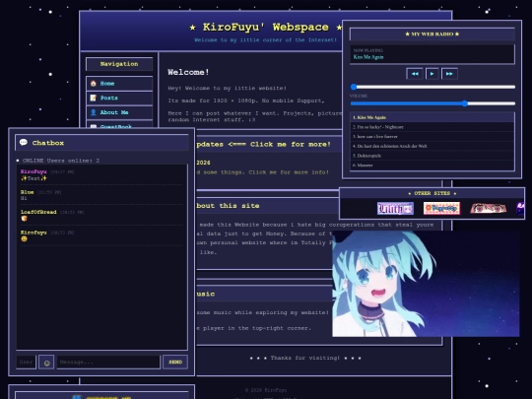The height and width of the screenshot is (399, 532).
Task: Skip to previous track in web radio
Action: [415, 74]
